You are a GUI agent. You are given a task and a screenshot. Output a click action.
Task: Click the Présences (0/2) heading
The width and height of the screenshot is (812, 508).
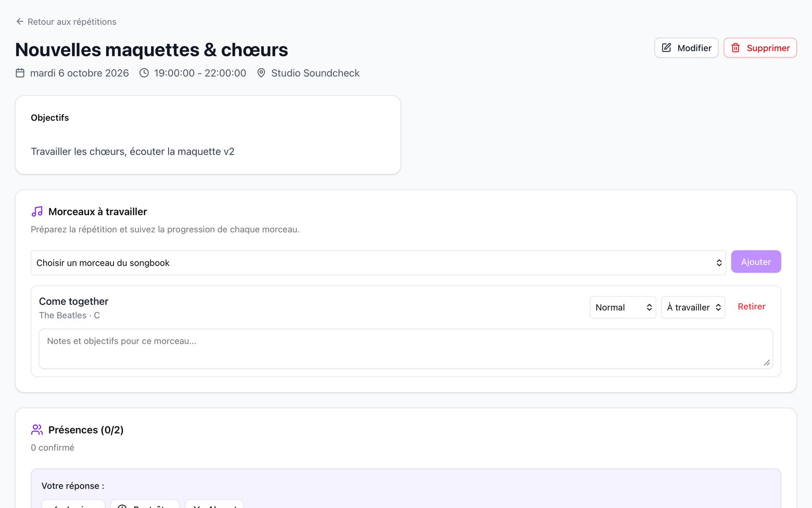point(86,430)
